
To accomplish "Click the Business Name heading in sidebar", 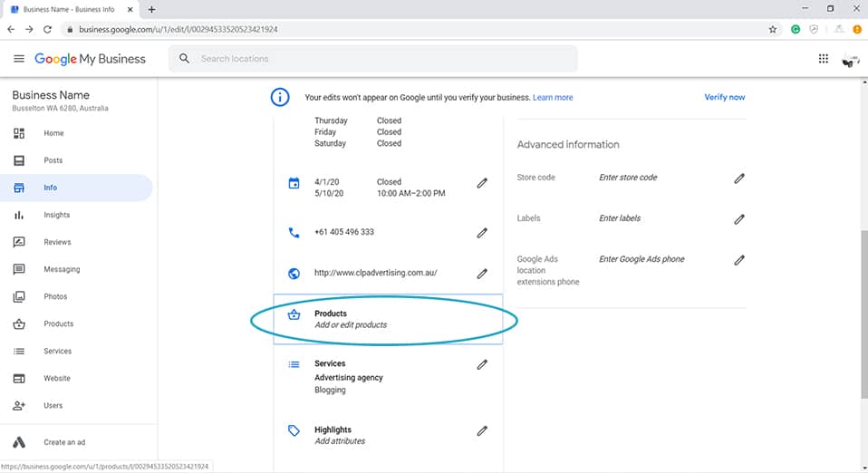I will [51, 95].
